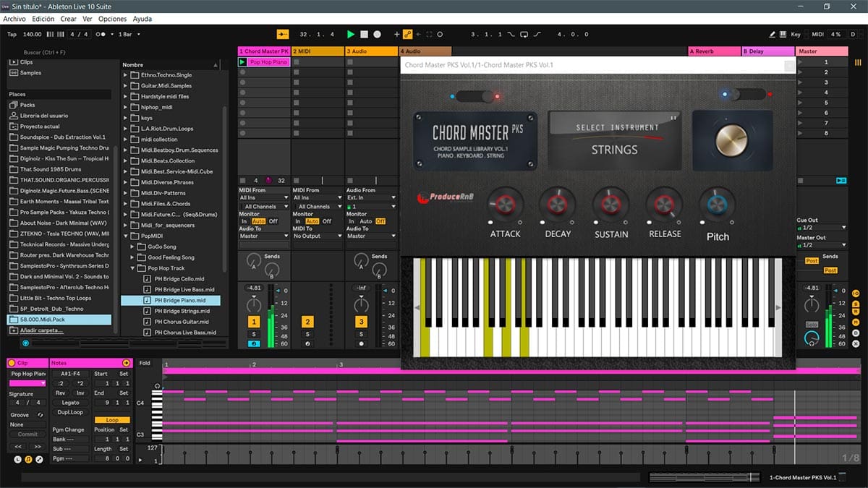Click the round Arrangement Record button

377,34
